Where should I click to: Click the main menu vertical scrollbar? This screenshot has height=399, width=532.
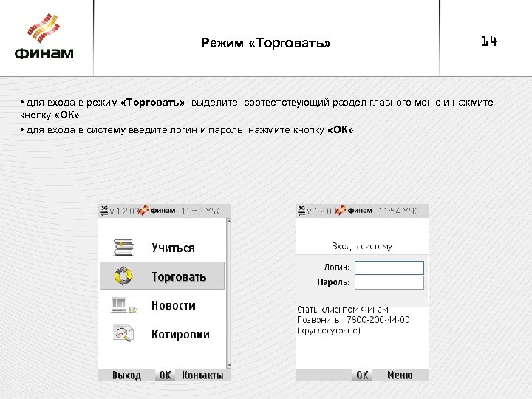(228, 293)
